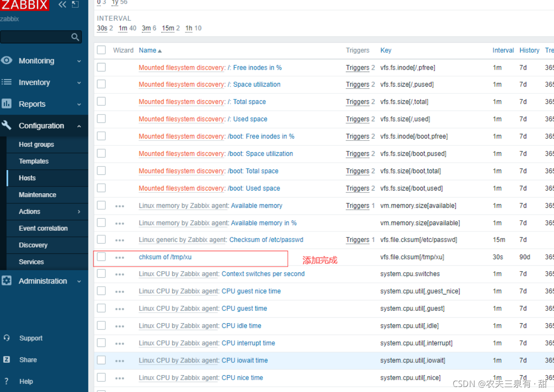Check the CPU idle time row
This screenshot has height=392, width=554.
click(x=101, y=325)
